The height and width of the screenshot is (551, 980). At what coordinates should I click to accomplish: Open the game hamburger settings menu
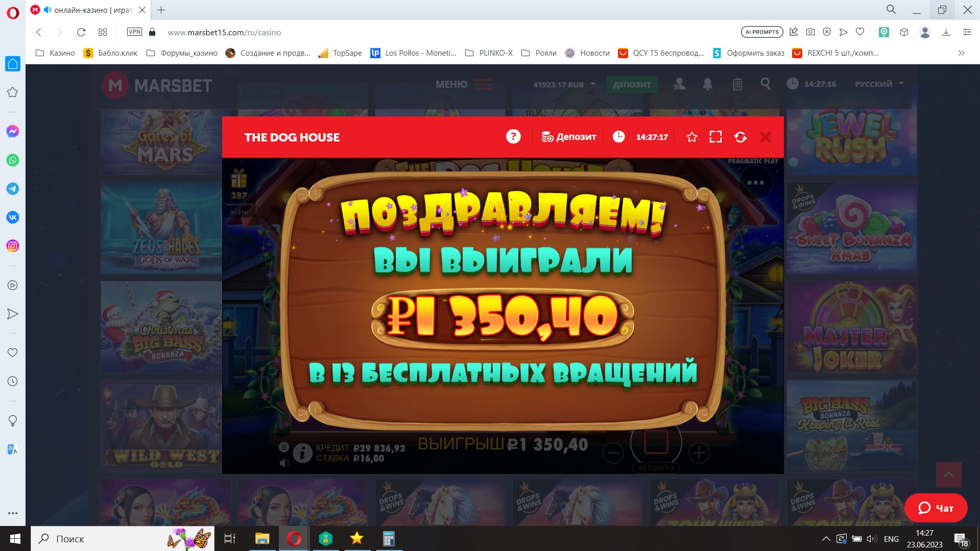(284, 447)
